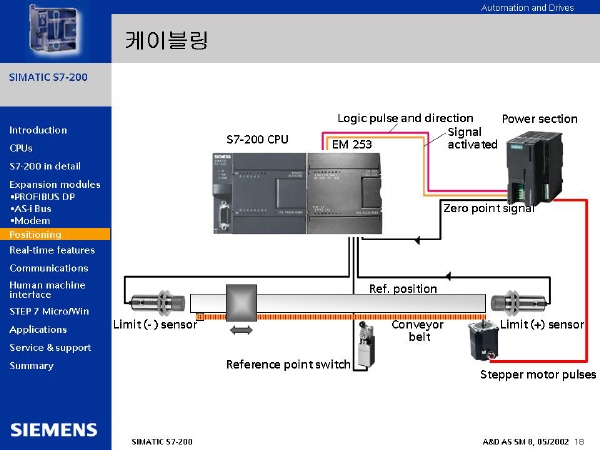Open the Communications section
The height and width of the screenshot is (450, 600).
click(x=49, y=268)
